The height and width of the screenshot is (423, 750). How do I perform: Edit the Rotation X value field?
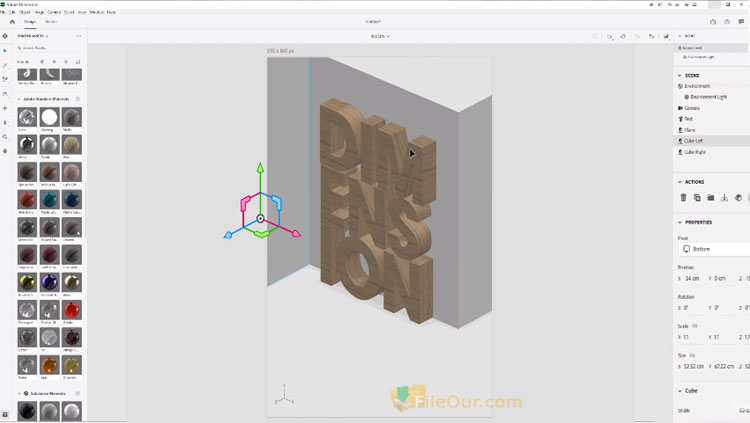coord(692,308)
